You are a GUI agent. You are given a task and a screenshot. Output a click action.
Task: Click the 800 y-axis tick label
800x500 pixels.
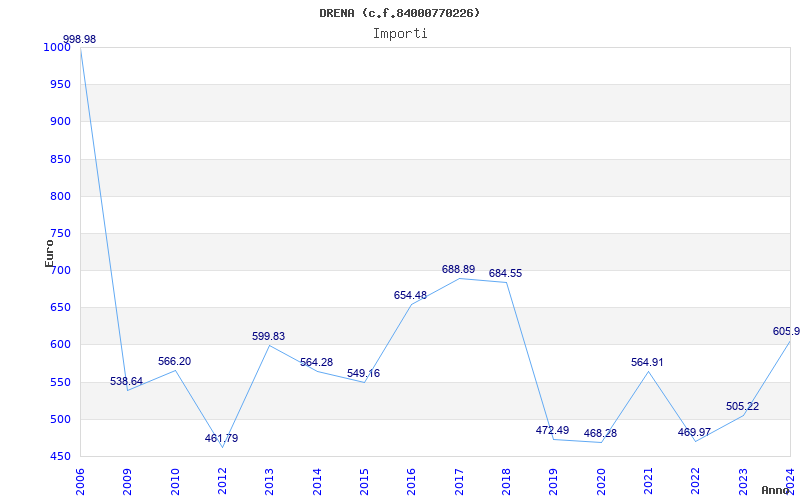60,196
